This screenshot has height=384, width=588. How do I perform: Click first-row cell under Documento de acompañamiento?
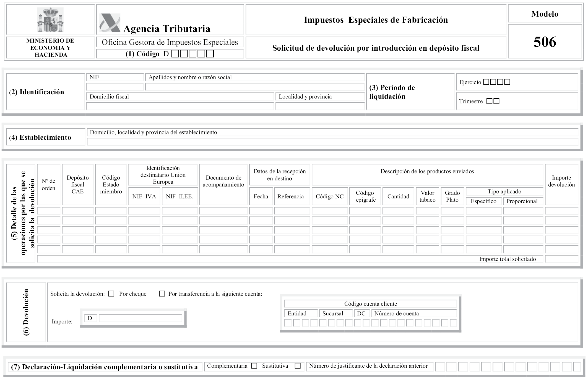[223, 211]
